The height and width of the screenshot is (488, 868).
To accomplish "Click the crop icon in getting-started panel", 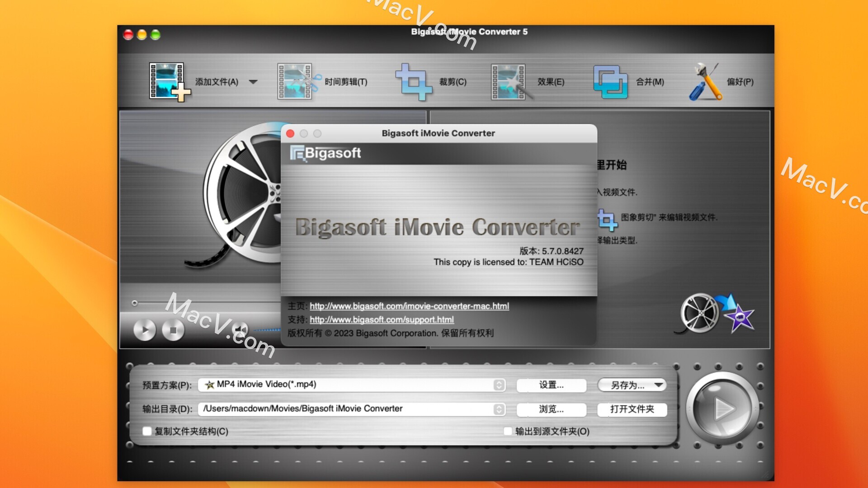I will click(607, 220).
